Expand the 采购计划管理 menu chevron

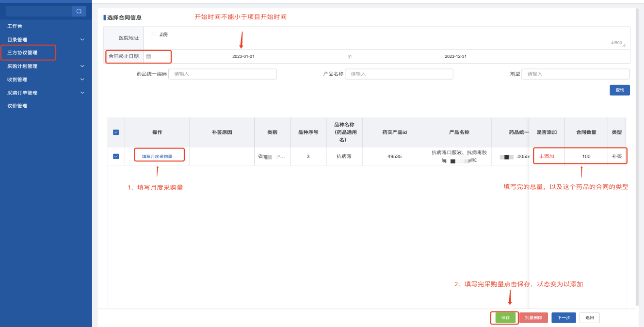click(82, 66)
